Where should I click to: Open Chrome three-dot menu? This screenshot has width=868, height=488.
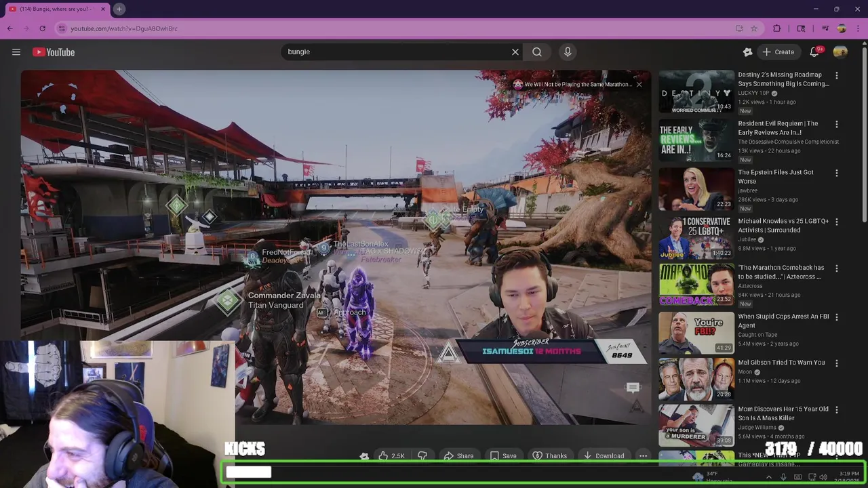857,28
